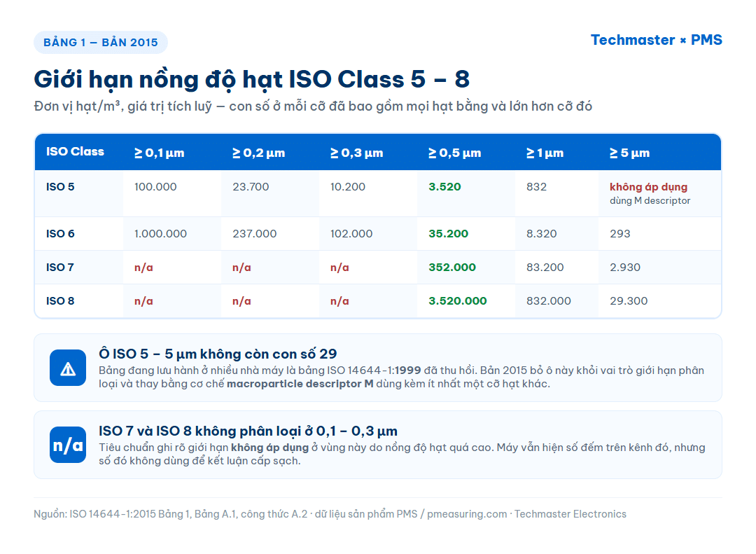756x554 pixels.
Task: Click the 102.000 cell value
Action: pyautogui.click(x=351, y=233)
